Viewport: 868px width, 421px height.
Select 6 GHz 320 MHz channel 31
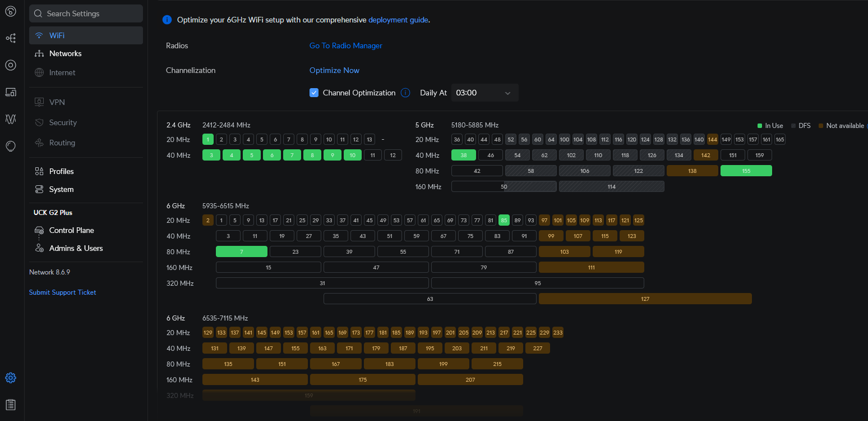(322, 283)
